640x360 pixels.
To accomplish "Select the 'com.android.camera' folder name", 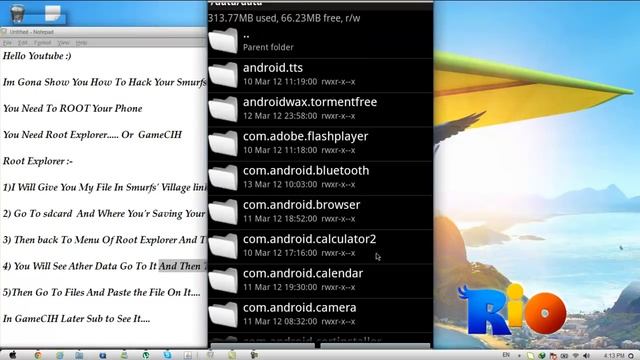I will (x=300, y=308).
